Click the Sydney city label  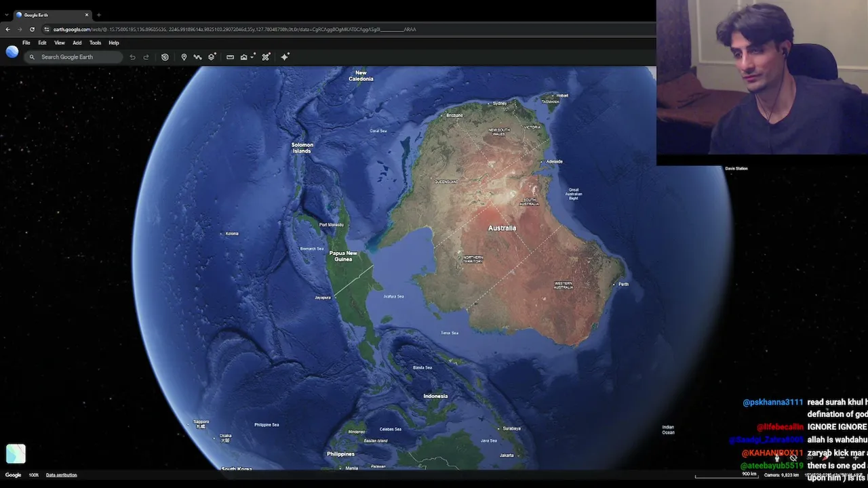(x=500, y=103)
